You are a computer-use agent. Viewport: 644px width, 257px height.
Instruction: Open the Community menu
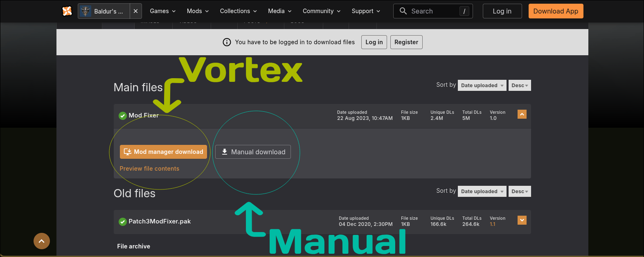tap(322, 11)
